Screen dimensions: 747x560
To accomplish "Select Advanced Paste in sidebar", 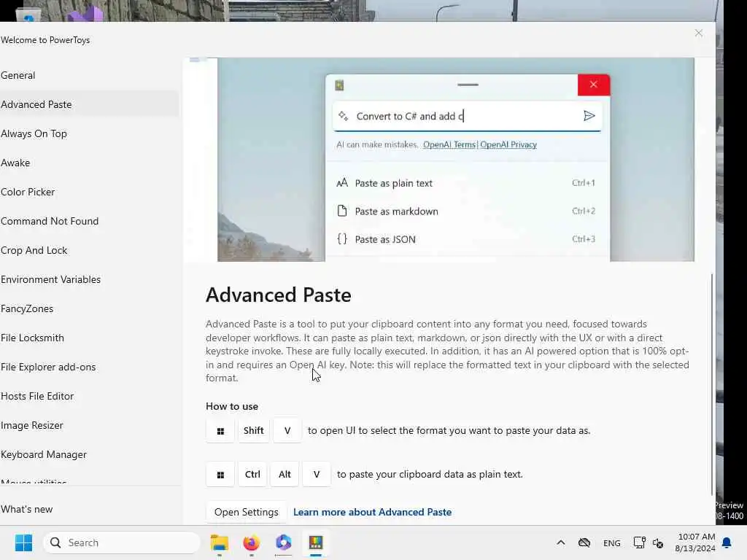I will pyautogui.click(x=89, y=104).
